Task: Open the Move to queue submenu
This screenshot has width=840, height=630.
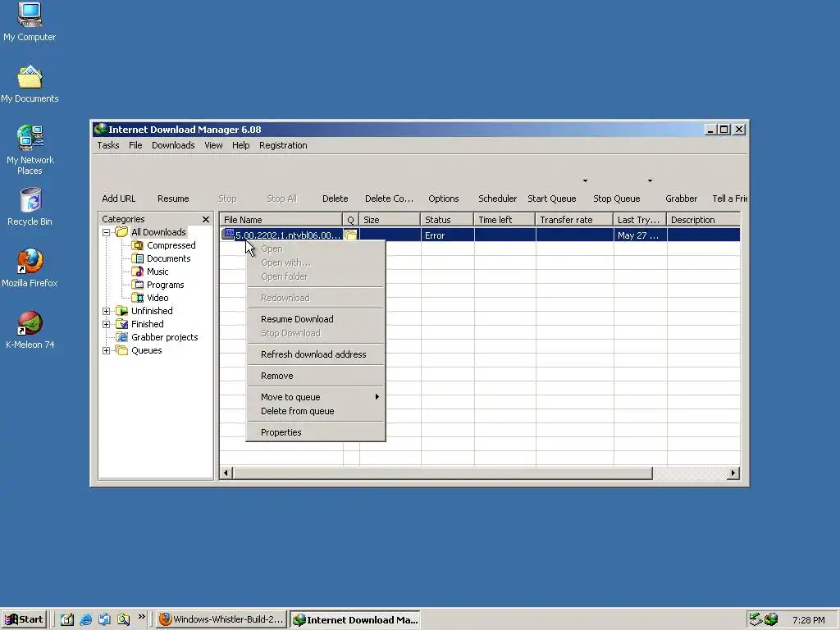Action: coord(316,397)
